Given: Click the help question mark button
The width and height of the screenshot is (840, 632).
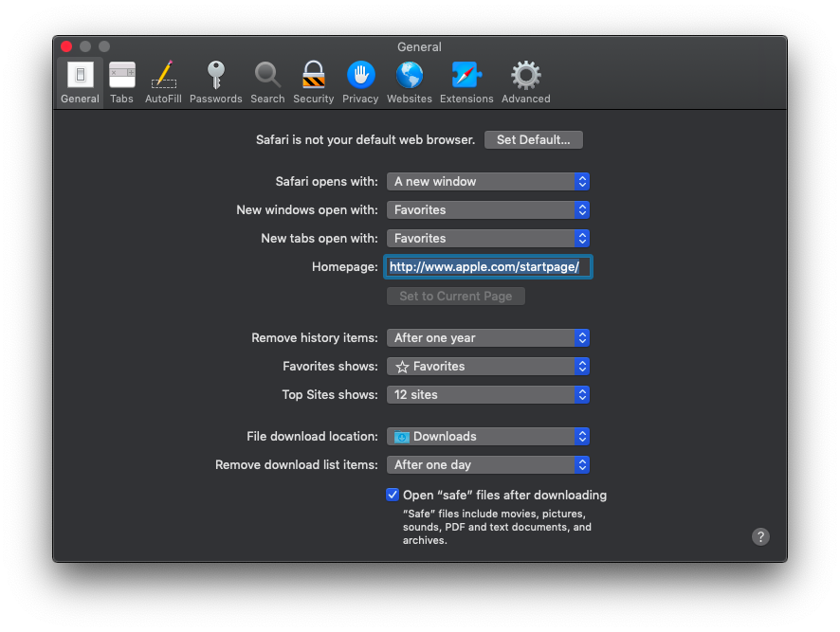Looking at the screenshot, I should (x=760, y=536).
